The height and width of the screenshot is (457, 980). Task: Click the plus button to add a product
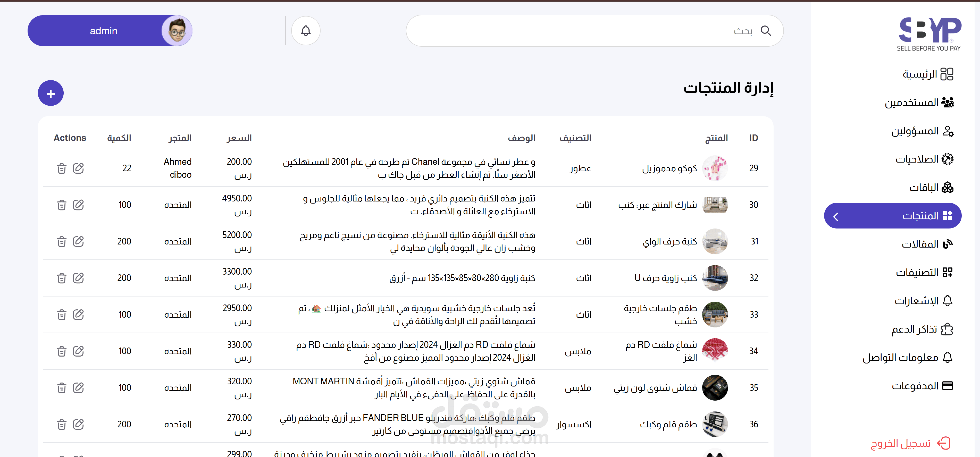[51, 93]
